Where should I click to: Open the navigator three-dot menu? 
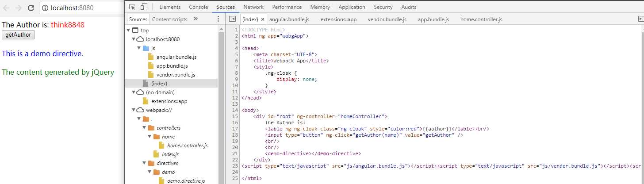point(218,19)
